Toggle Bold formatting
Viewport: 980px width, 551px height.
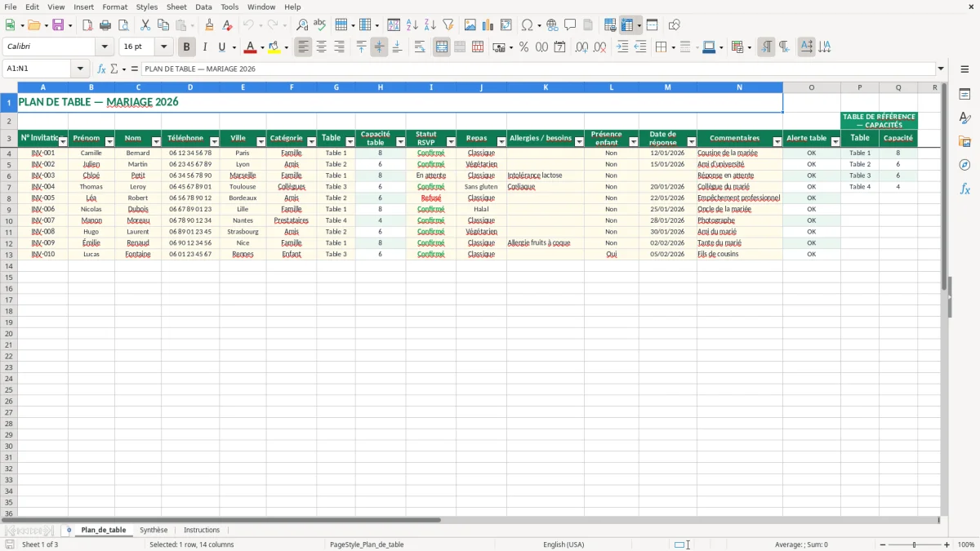187,47
